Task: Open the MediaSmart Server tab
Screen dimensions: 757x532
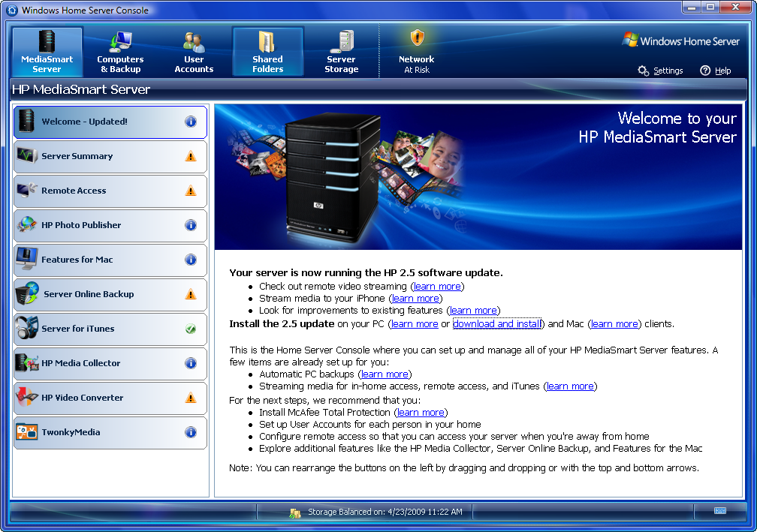Action: click(47, 52)
